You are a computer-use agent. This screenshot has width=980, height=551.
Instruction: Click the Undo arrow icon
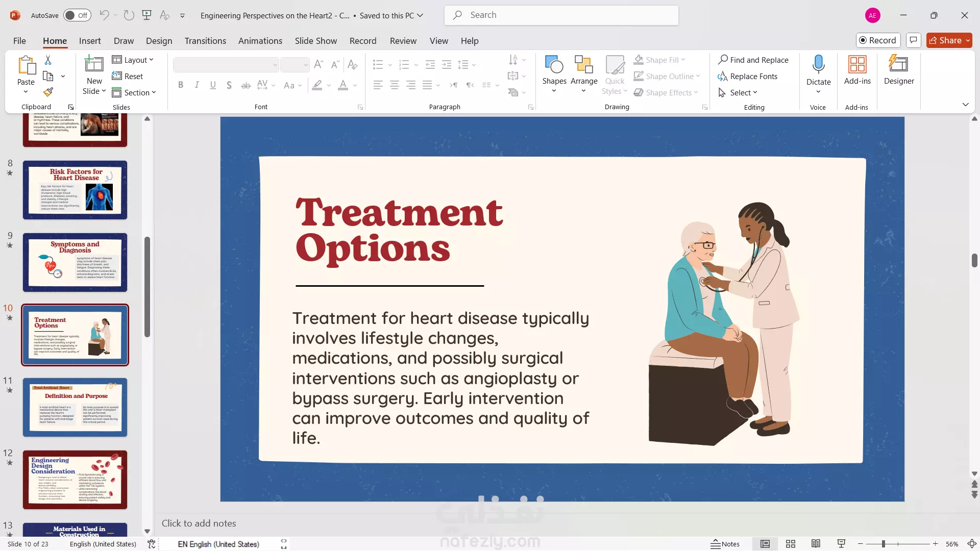coord(104,15)
